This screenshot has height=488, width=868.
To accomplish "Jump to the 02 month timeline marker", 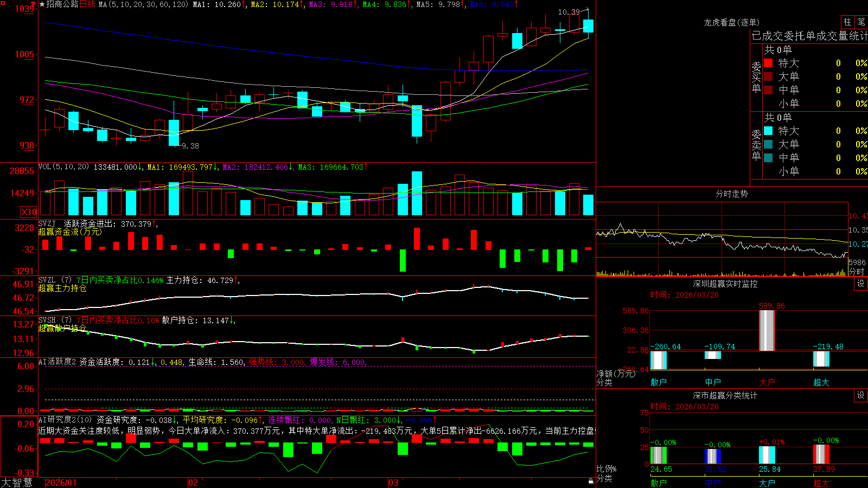I will pyautogui.click(x=193, y=483).
